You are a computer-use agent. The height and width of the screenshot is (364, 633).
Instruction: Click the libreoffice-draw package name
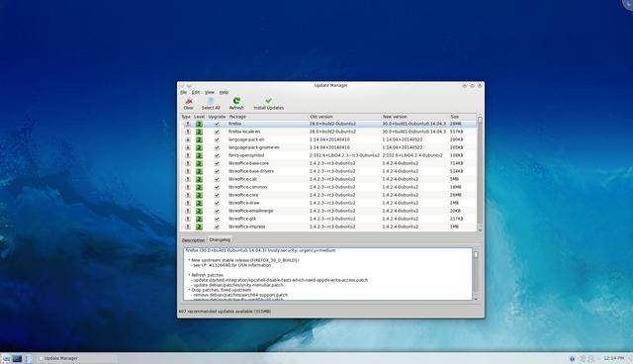tap(244, 203)
